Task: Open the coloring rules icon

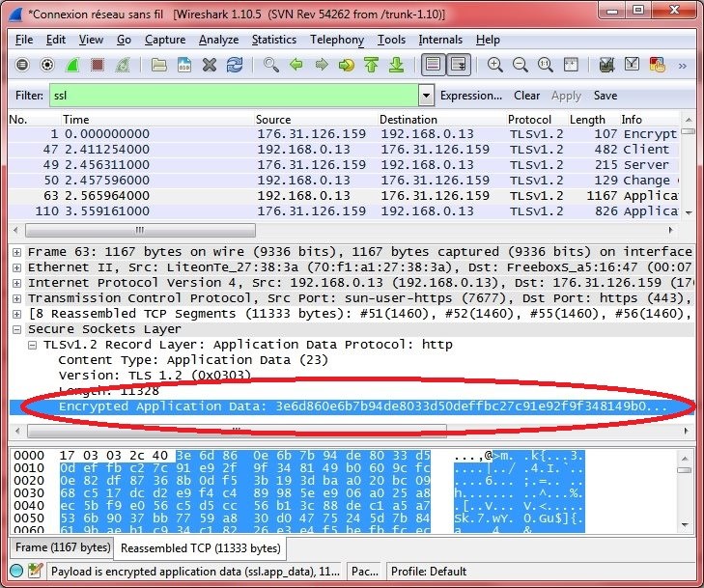Action: click(x=657, y=66)
